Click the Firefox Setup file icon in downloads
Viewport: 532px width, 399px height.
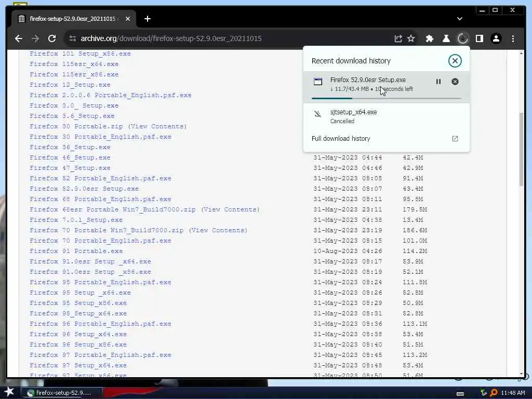click(318, 82)
